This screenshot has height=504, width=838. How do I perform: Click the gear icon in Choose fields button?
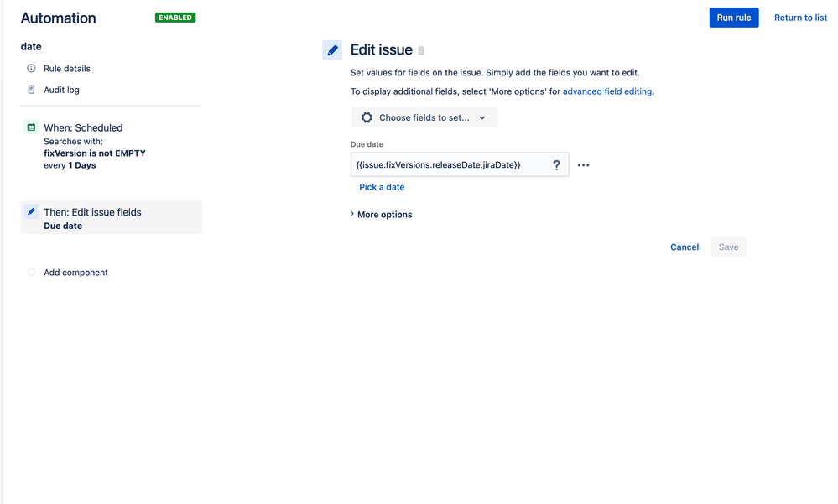[x=367, y=118]
